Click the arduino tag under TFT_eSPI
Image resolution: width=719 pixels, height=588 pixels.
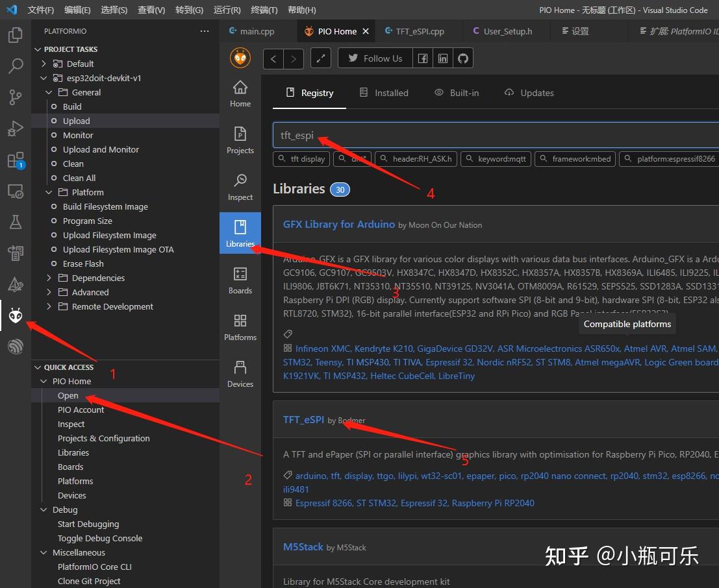coord(310,476)
